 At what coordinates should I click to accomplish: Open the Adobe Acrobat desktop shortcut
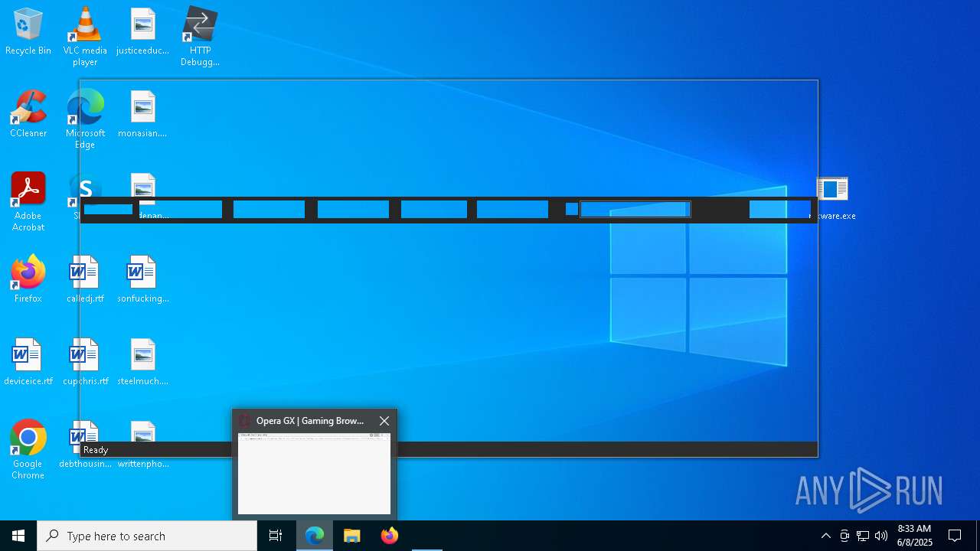[x=28, y=202]
